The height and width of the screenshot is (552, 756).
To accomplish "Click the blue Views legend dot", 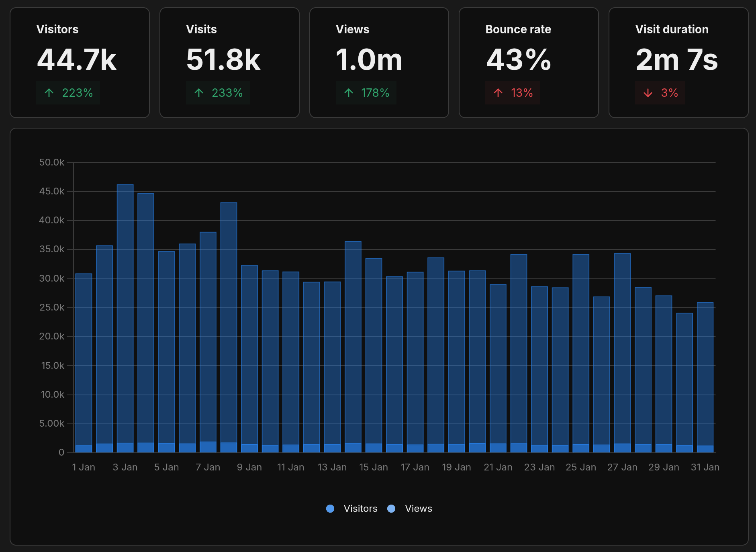I will coord(391,508).
